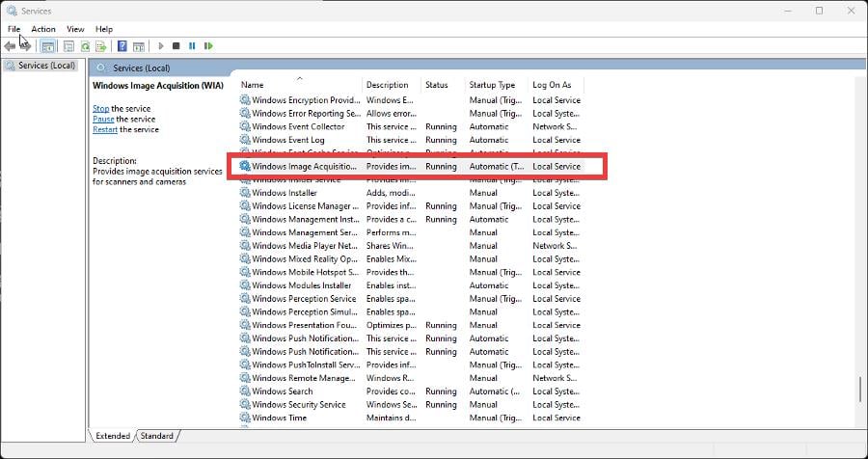The width and height of the screenshot is (868, 459).
Task: Open the View menu
Action: coord(75,29)
